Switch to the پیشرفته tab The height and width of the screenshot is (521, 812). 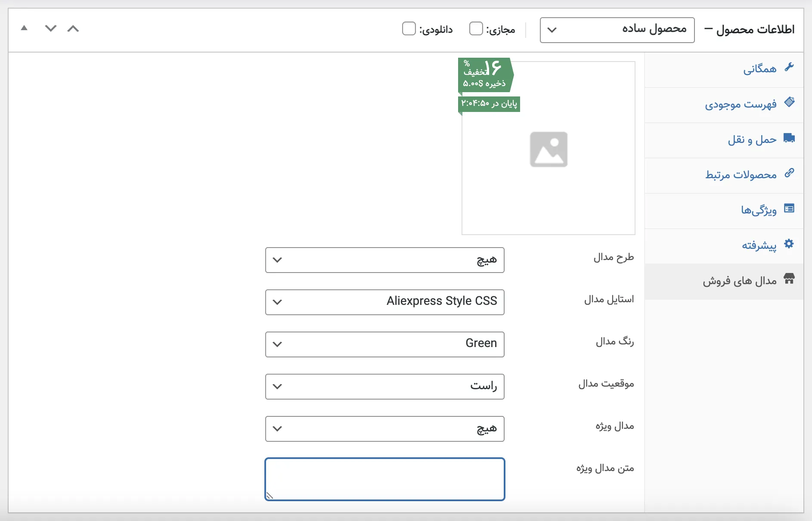(x=724, y=246)
